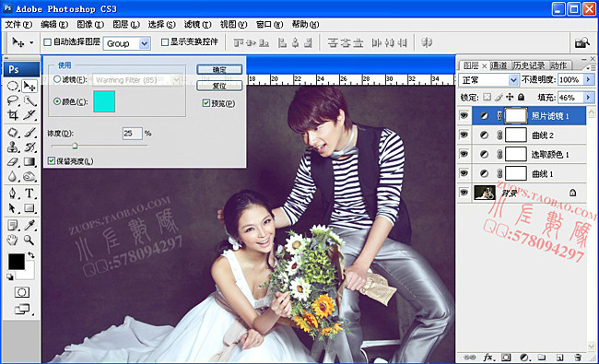The width and height of the screenshot is (599, 364).
Task: Switch to the 动作 tab
Action: tap(558, 65)
